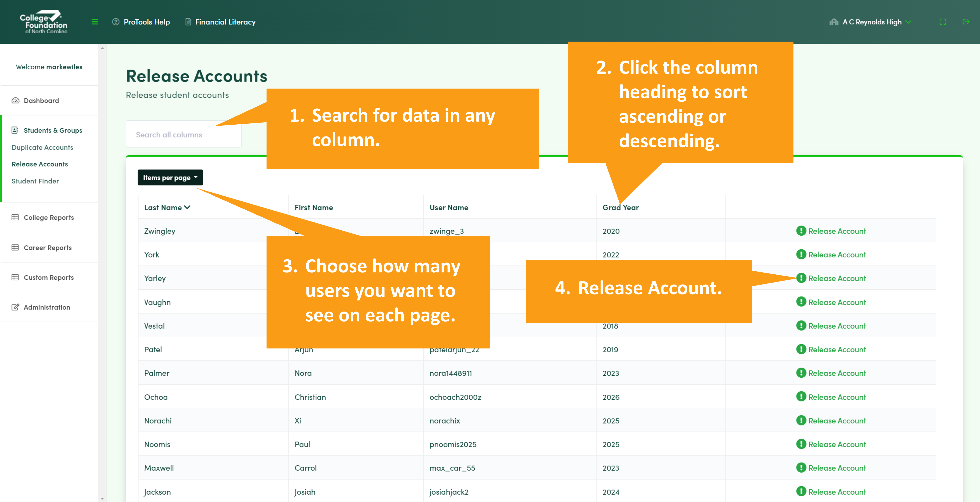Click the logout icon in the header
This screenshot has width=980, height=502.
tap(966, 22)
